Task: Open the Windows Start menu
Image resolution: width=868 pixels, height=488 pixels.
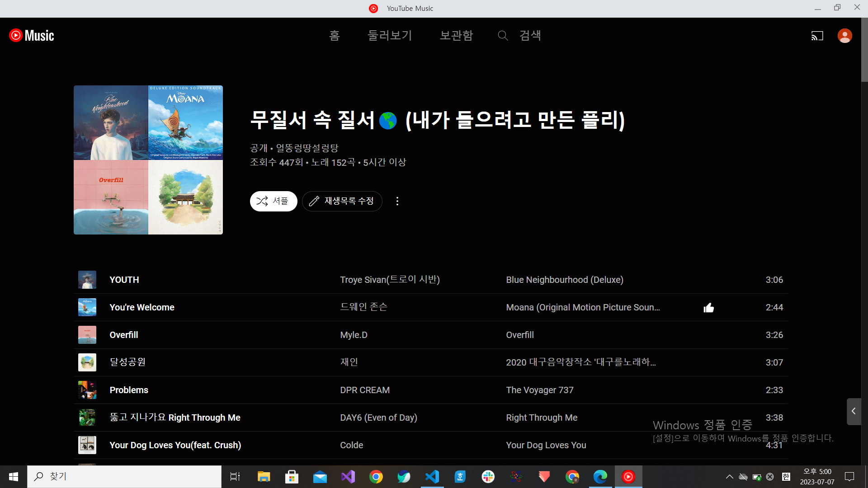Action: point(14,477)
